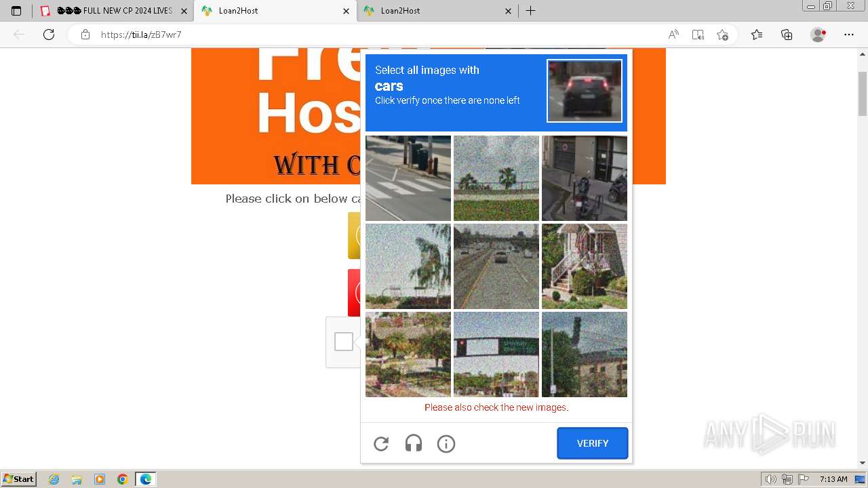Open the Favorites list
The height and width of the screenshot is (488, 868).
tap(757, 35)
